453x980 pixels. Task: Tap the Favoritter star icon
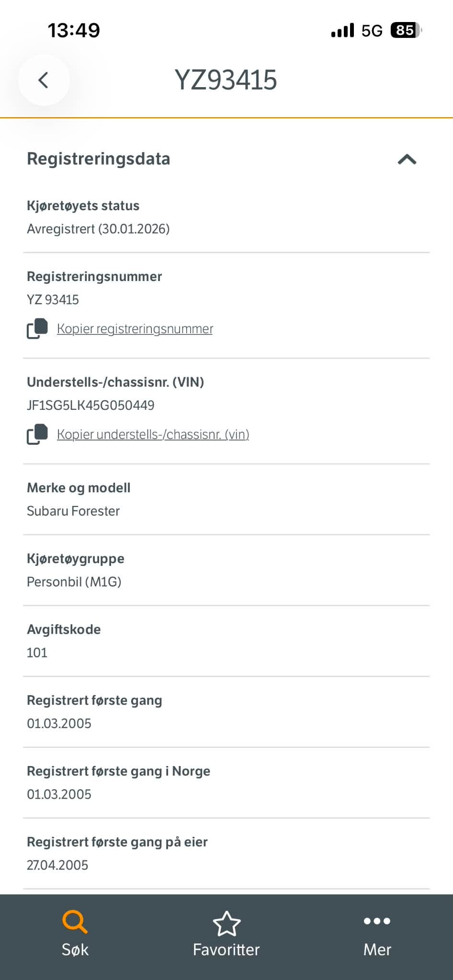click(x=226, y=923)
